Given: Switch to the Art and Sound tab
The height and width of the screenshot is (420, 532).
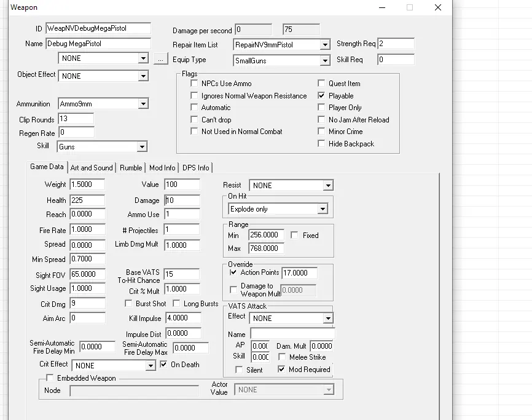Looking at the screenshot, I should (x=92, y=167).
